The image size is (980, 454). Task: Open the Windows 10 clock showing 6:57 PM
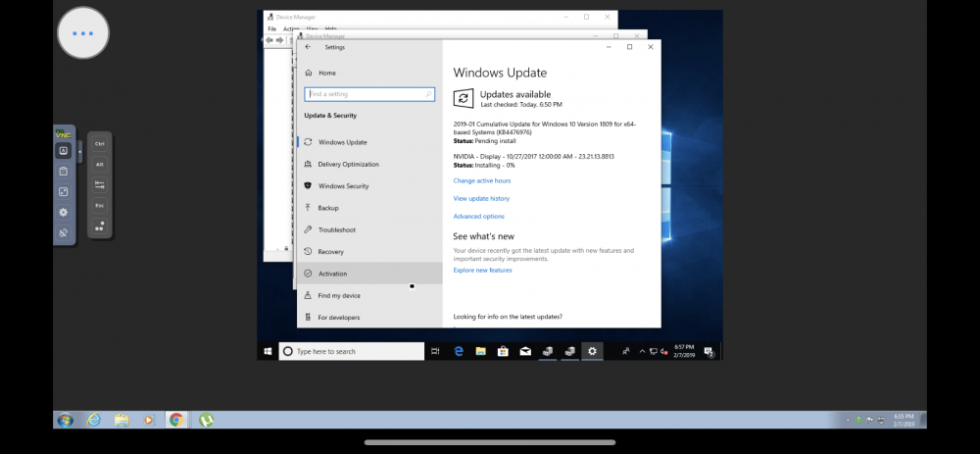coord(684,351)
